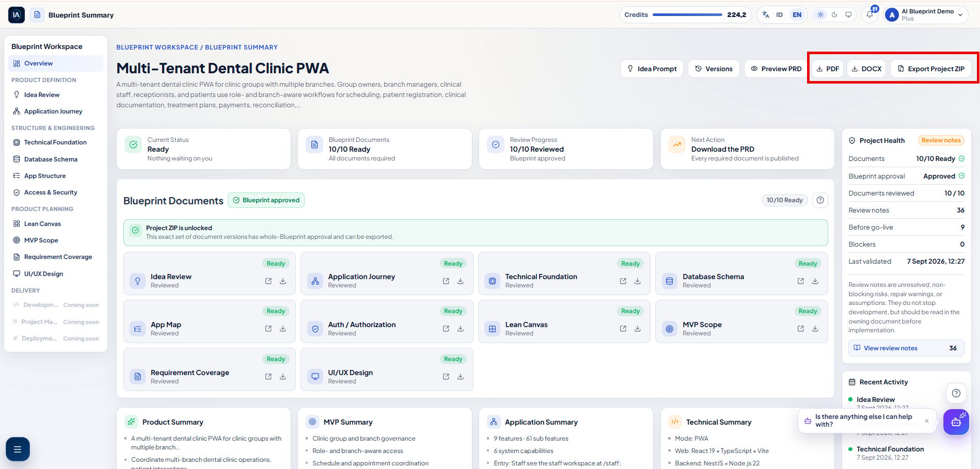Select dark theme moon icon

tap(834, 15)
